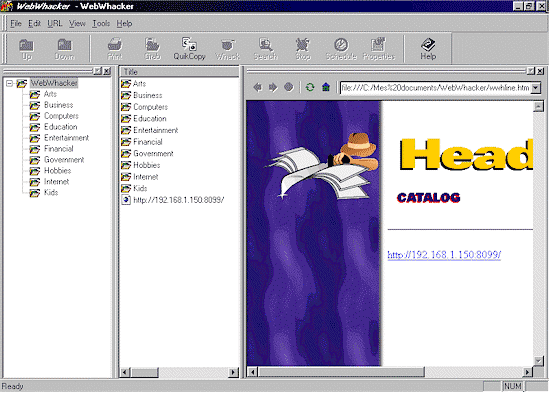Select Financial in the folder tree
This screenshot has width=550, height=393.
(59, 149)
